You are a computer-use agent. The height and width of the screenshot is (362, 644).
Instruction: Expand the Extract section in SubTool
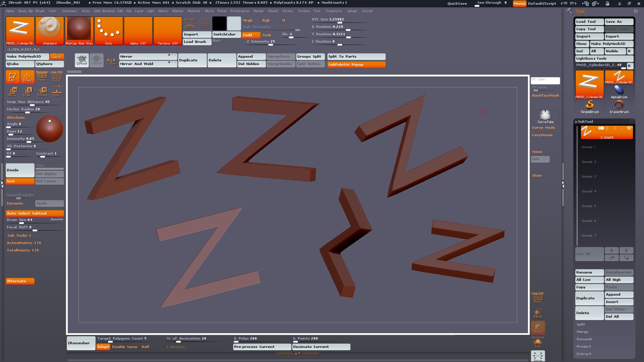(x=584, y=354)
